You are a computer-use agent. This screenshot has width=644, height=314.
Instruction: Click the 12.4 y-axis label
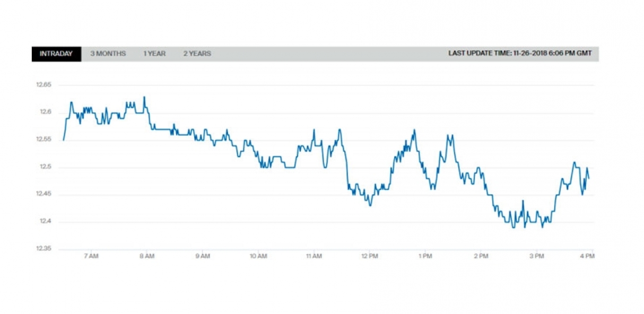click(45, 222)
